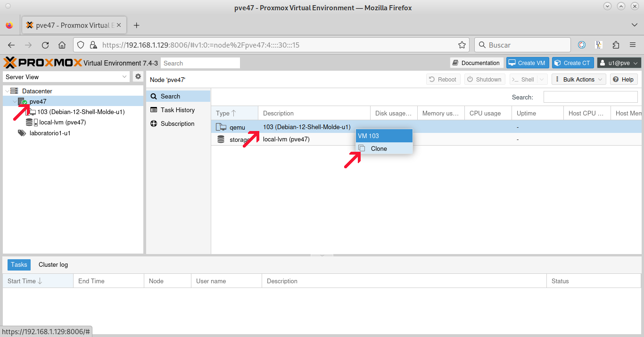Collapse the Datacenter tree node
This screenshot has height=337, width=644.
pyautogui.click(x=7, y=91)
